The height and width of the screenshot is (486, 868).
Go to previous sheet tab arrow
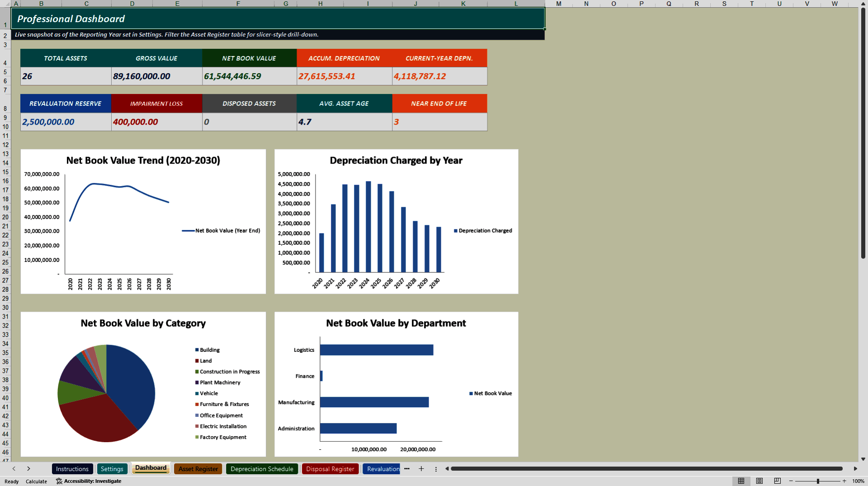[x=14, y=469]
